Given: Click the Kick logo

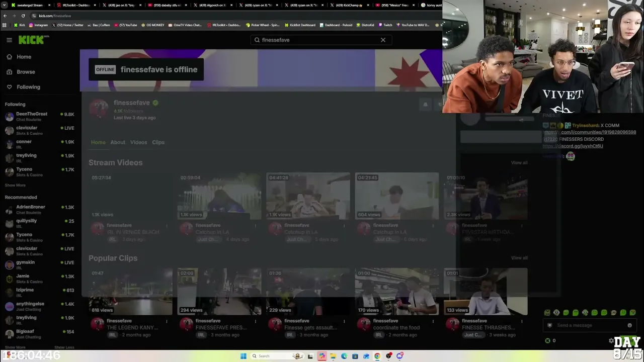Looking at the screenshot, I should (x=34, y=40).
